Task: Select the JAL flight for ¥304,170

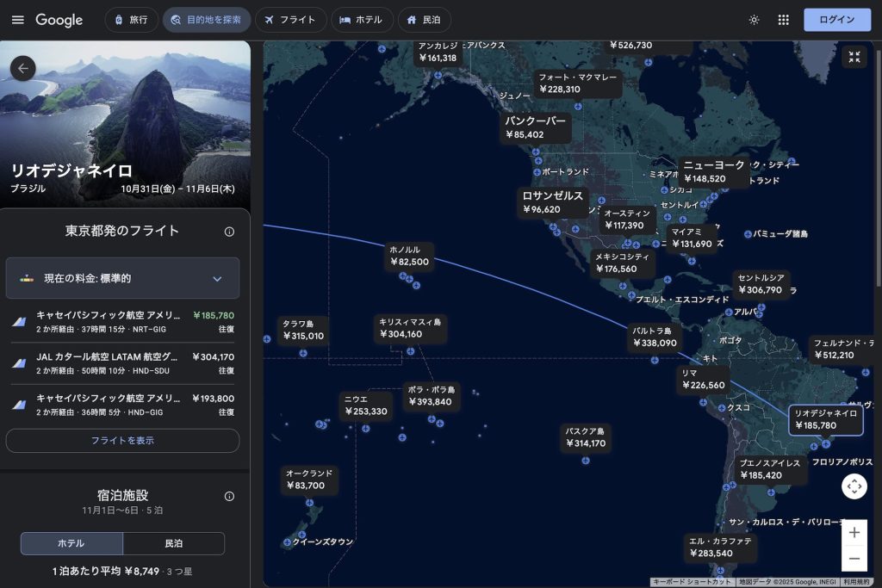Action: click(x=122, y=363)
